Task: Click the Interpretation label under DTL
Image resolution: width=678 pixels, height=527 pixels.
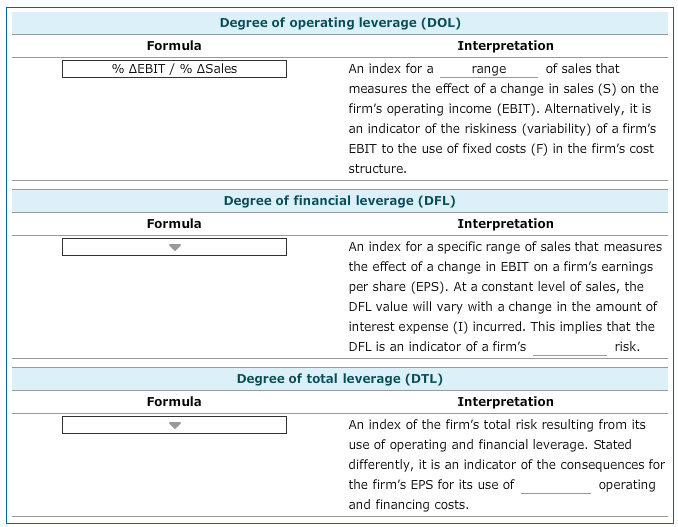Action: click(505, 402)
